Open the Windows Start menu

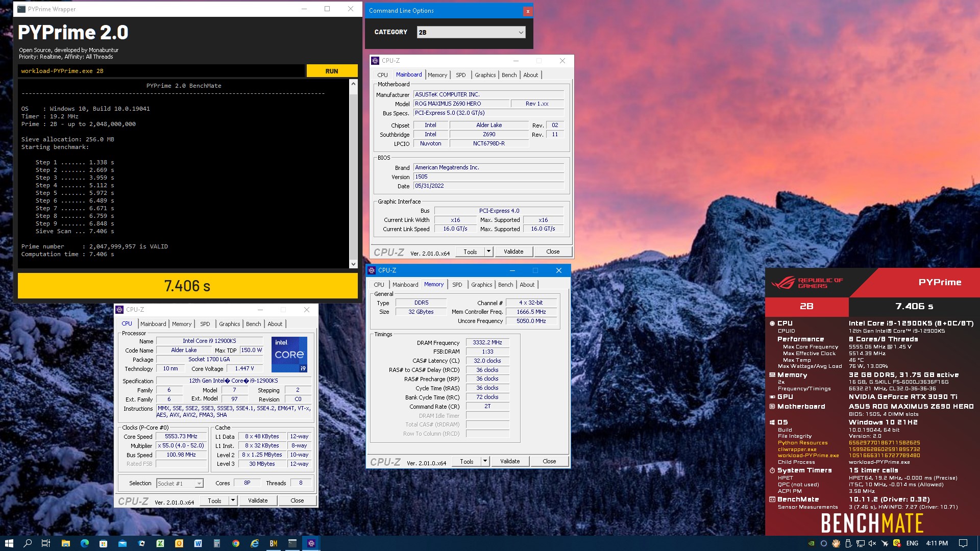pyautogui.click(x=9, y=543)
